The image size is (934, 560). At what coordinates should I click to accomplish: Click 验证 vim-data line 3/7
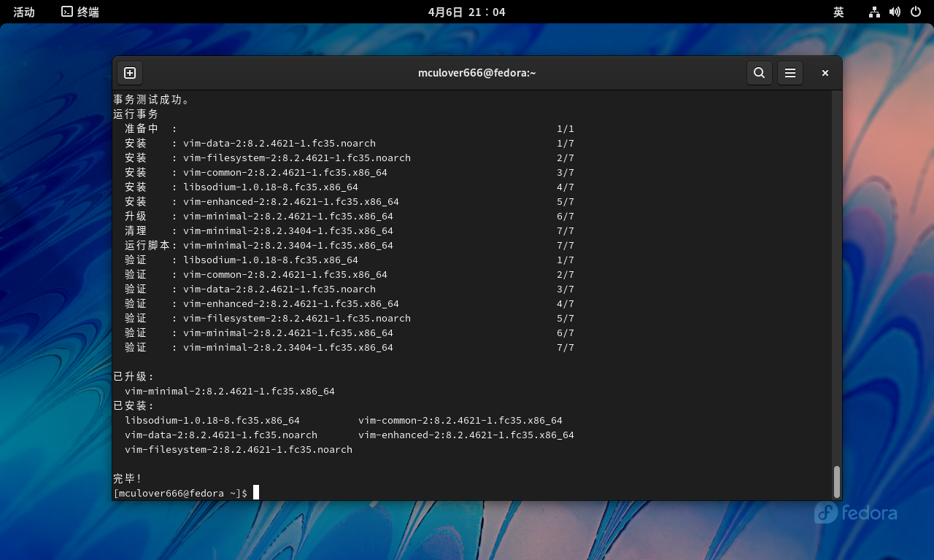(350, 289)
